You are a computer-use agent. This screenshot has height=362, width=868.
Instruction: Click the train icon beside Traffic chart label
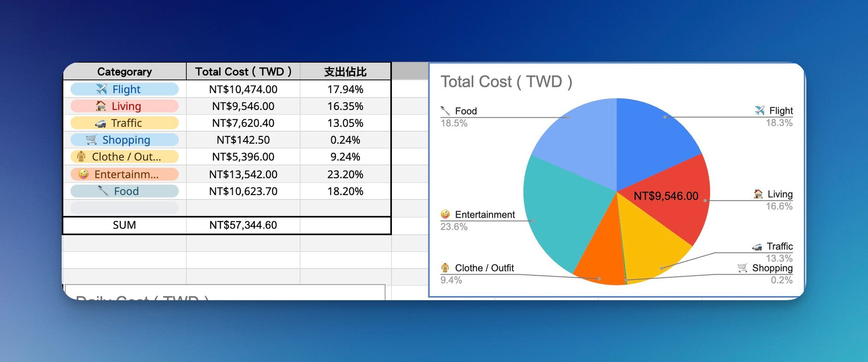pos(757,246)
